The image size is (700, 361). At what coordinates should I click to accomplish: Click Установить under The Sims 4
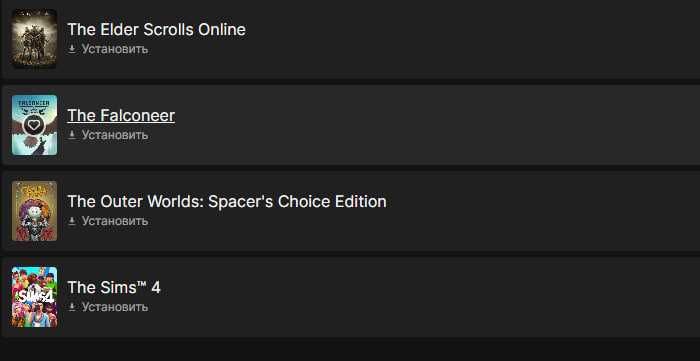[115, 307]
